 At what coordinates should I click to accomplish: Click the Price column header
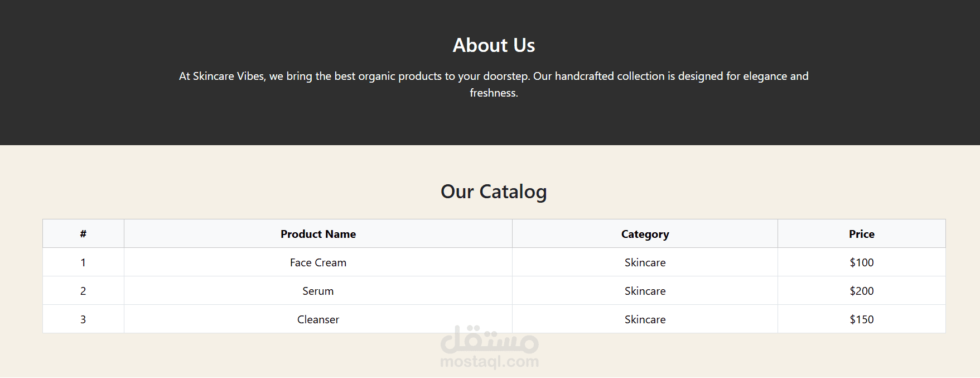(x=861, y=234)
